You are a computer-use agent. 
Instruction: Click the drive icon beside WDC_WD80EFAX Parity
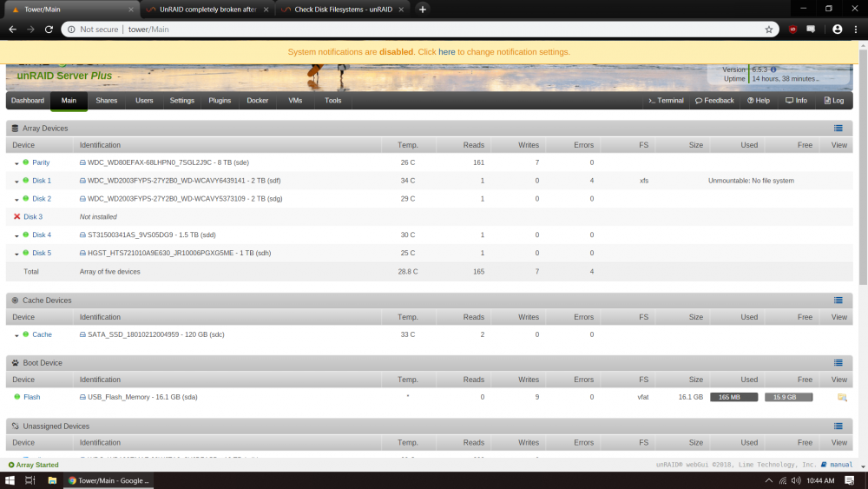(82, 162)
